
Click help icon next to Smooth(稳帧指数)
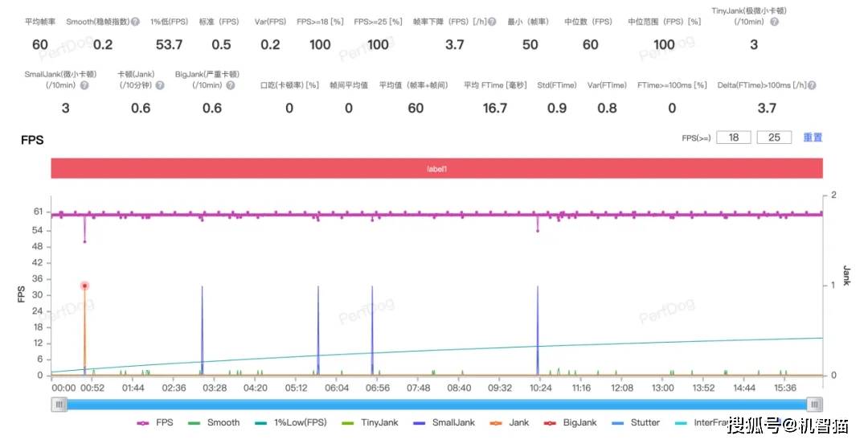(135, 22)
